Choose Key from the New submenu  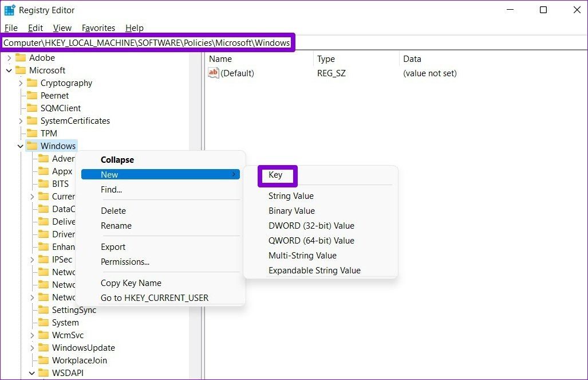[x=275, y=175]
